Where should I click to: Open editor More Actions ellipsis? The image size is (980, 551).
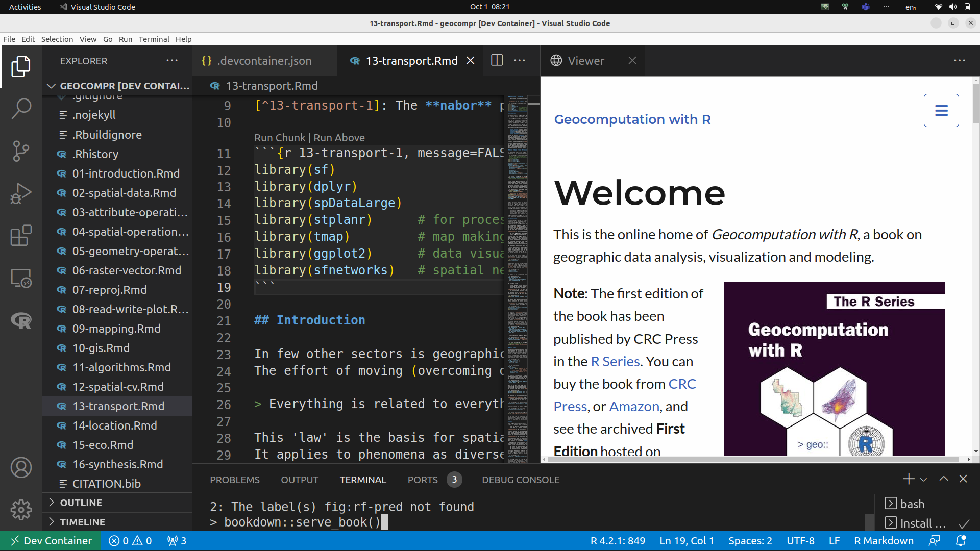(520, 60)
